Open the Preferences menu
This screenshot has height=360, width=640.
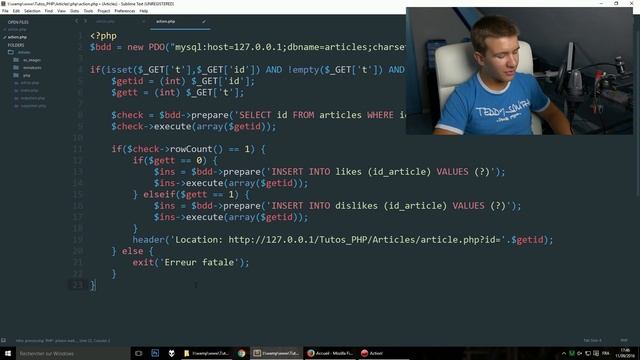[124, 11]
